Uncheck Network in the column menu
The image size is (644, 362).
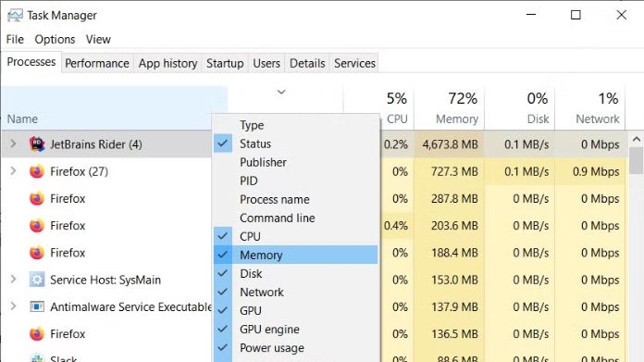point(295,292)
